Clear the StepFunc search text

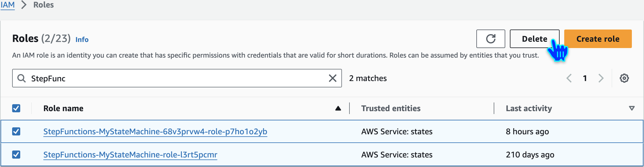click(x=333, y=78)
